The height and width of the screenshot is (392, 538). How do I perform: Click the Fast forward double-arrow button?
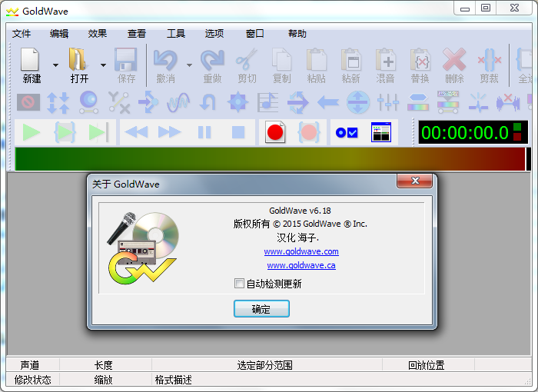170,132
